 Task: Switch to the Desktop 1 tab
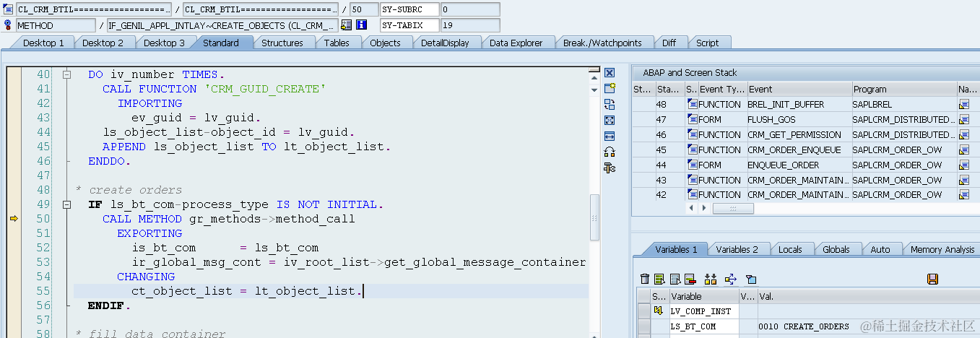point(43,43)
